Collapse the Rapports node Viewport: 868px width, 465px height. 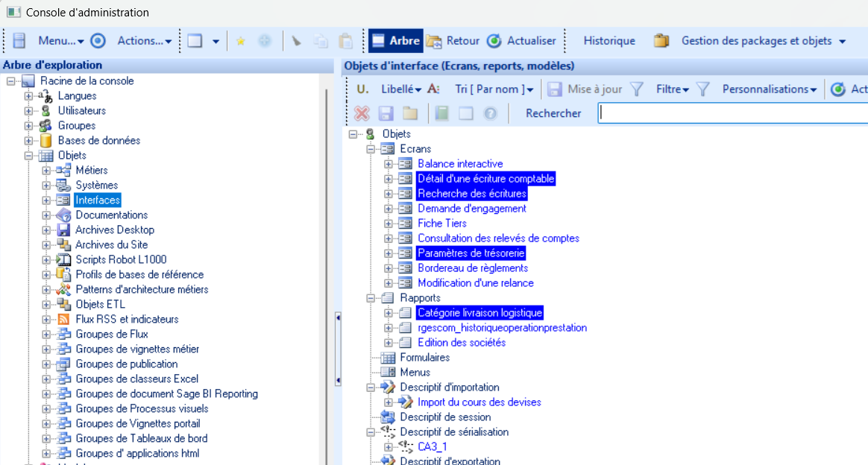tap(371, 298)
